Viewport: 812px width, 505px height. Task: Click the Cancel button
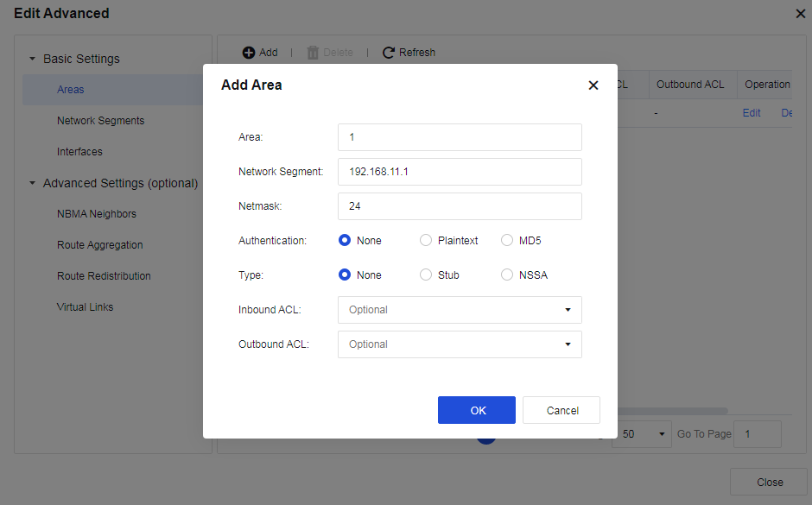pyautogui.click(x=561, y=410)
